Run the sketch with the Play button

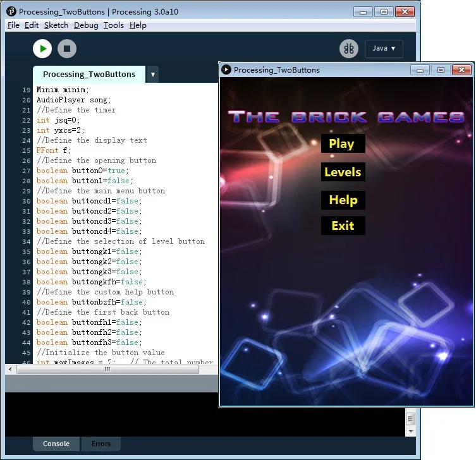tap(42, 49)
